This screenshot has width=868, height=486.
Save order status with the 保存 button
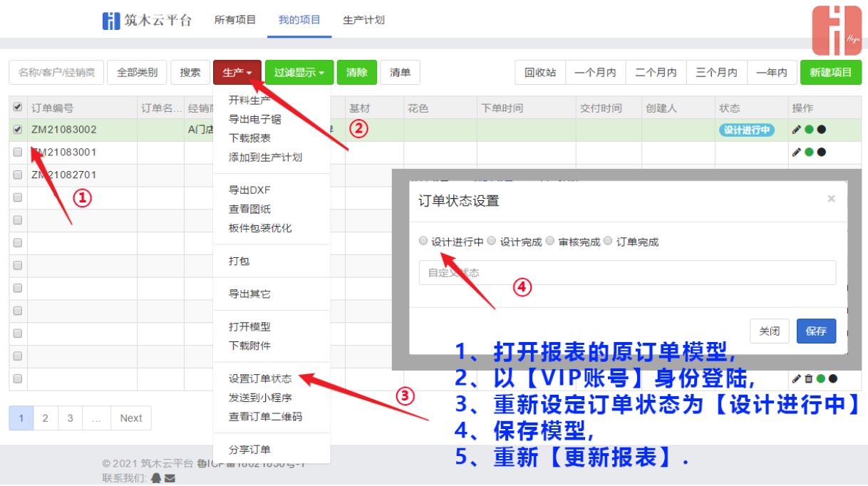click(815, 331)
